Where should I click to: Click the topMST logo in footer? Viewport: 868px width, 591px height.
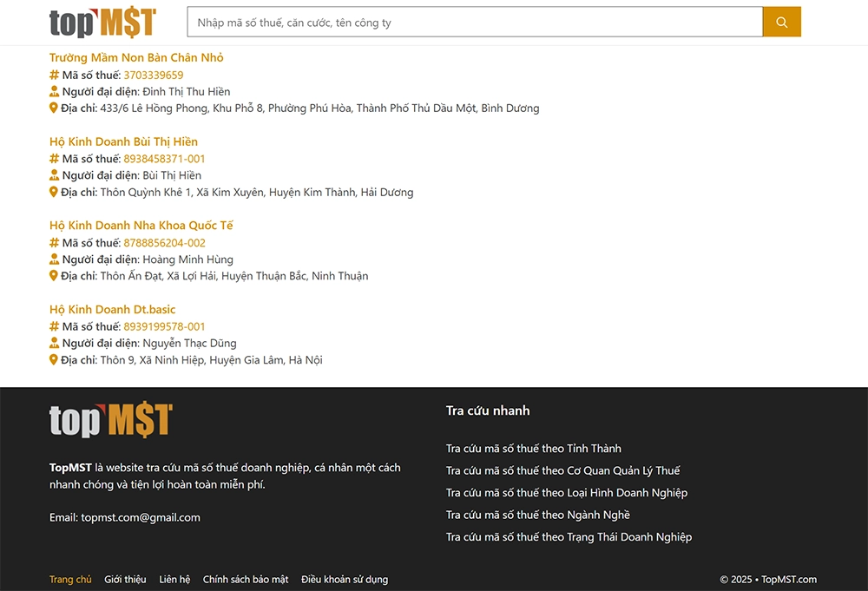click(x=111, y=421)
